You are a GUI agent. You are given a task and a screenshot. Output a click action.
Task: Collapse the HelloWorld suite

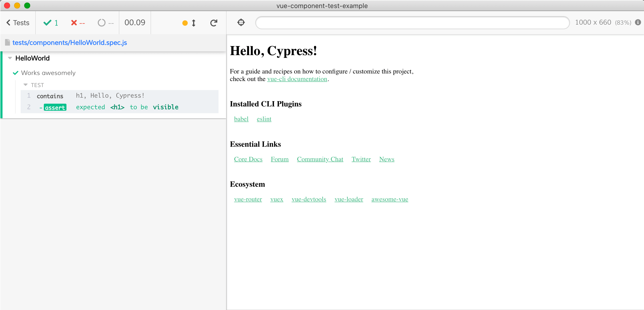tap(10, 58)
